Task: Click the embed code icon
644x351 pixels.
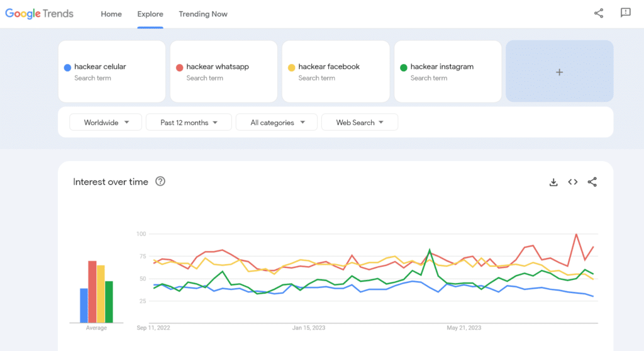Action: [573, 182]
